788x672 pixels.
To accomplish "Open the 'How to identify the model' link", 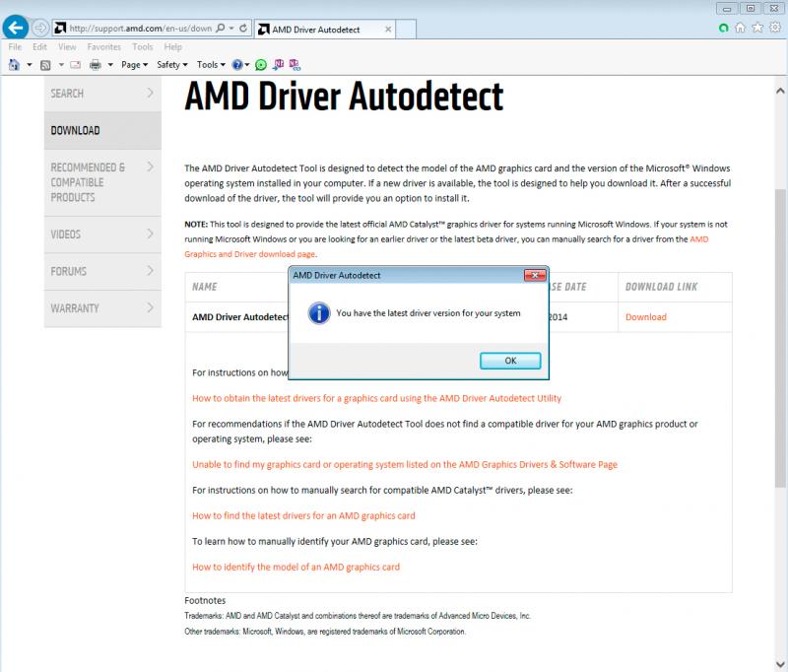I will click(296, 567).
